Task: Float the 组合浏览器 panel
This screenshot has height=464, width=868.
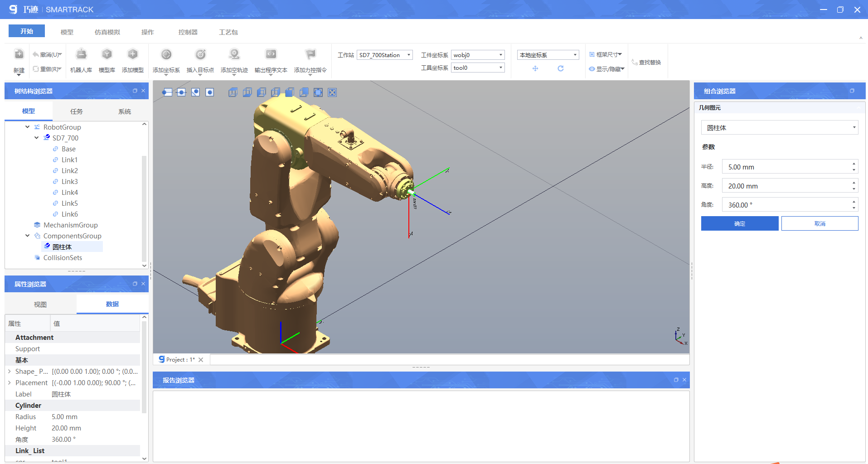Action: [x=852, y=91]
